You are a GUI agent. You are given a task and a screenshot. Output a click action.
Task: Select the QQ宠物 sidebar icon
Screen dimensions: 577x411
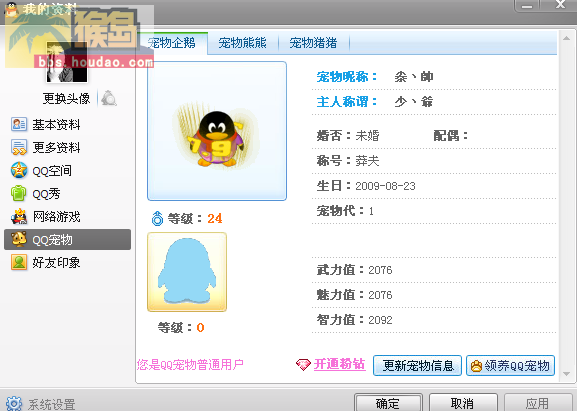(19, 239)
